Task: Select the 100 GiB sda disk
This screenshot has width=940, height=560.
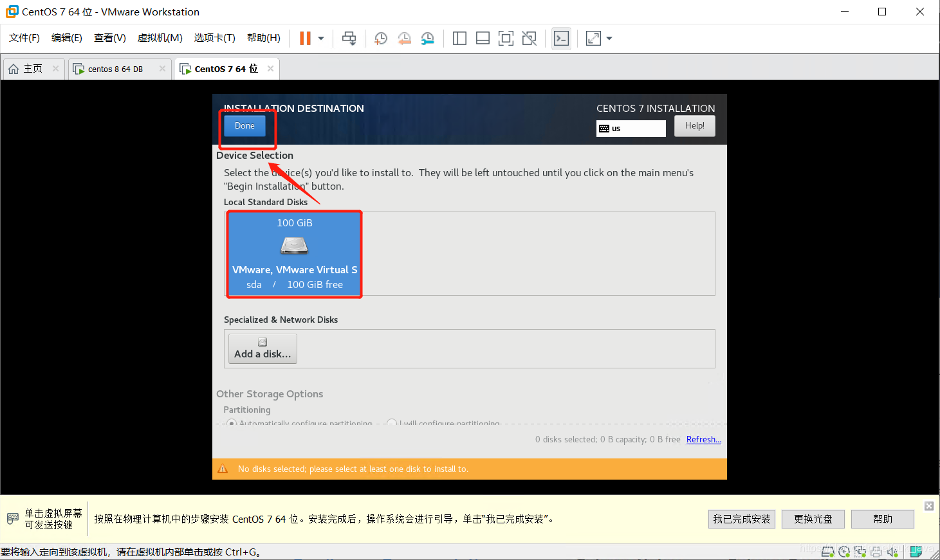Action: [x=294, y=254]
